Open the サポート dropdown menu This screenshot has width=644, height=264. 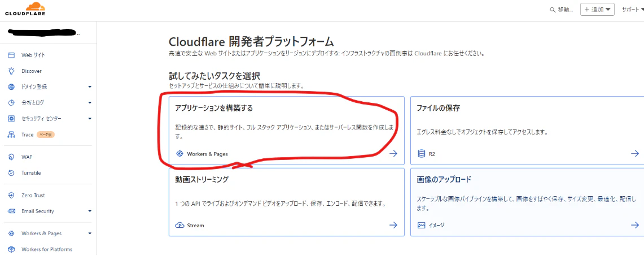coord(633,10)
